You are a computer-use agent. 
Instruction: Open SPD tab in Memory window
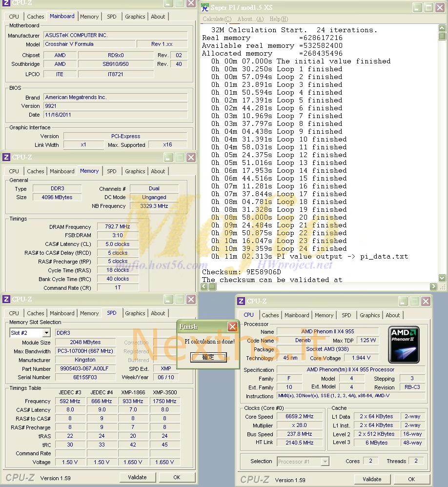112,171
